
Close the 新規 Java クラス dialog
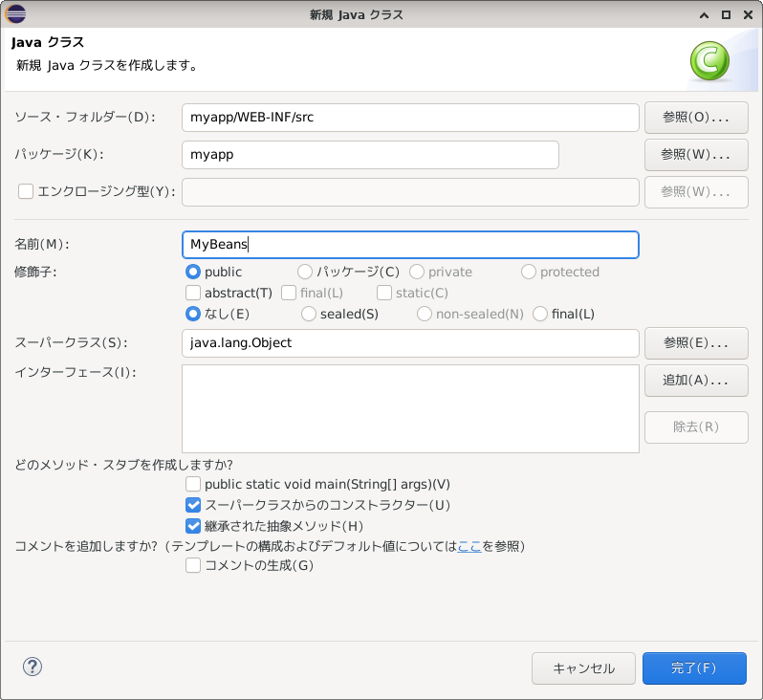click(x=749, y=14)
